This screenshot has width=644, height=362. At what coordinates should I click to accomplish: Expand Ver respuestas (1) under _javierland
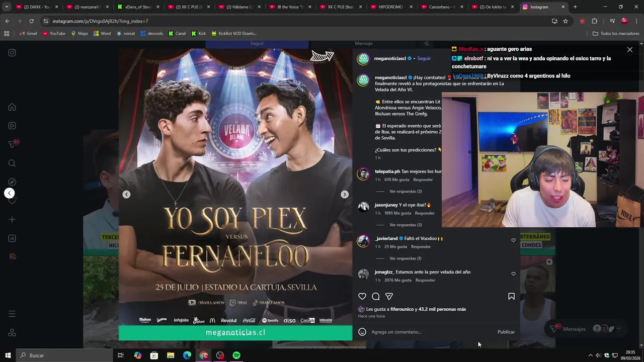(x=406, y=258)
